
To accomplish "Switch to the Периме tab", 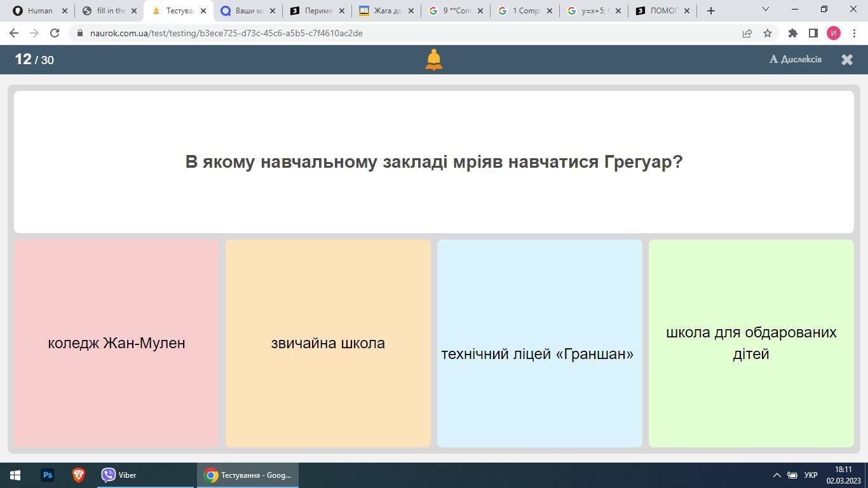I will pos(318,10).
